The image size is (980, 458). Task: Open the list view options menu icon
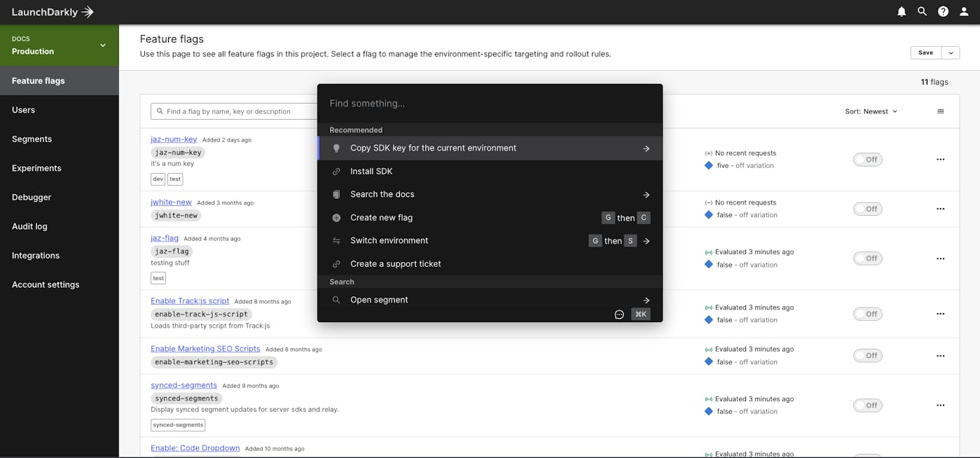tap(941, 111)
